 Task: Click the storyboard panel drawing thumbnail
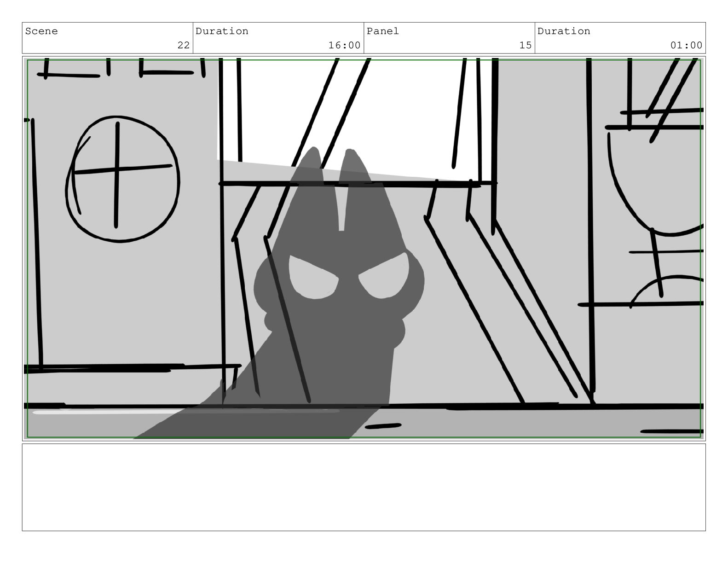coord(364,249)
